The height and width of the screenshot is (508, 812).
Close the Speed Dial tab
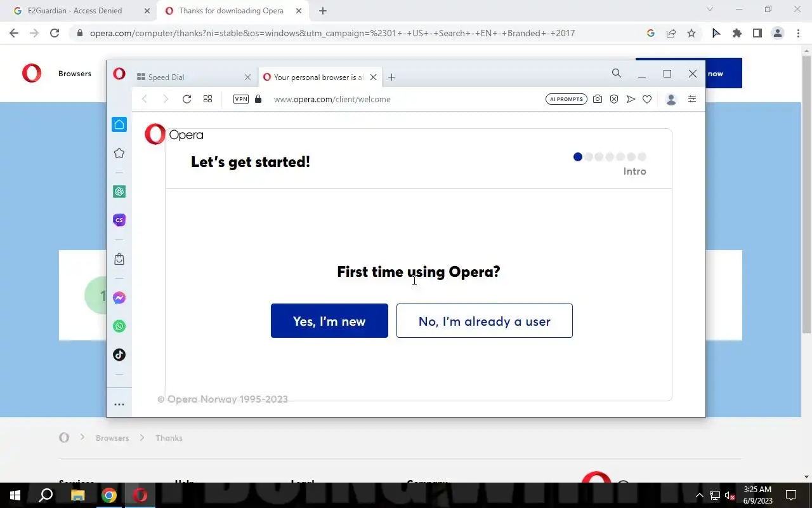(247, 77)
